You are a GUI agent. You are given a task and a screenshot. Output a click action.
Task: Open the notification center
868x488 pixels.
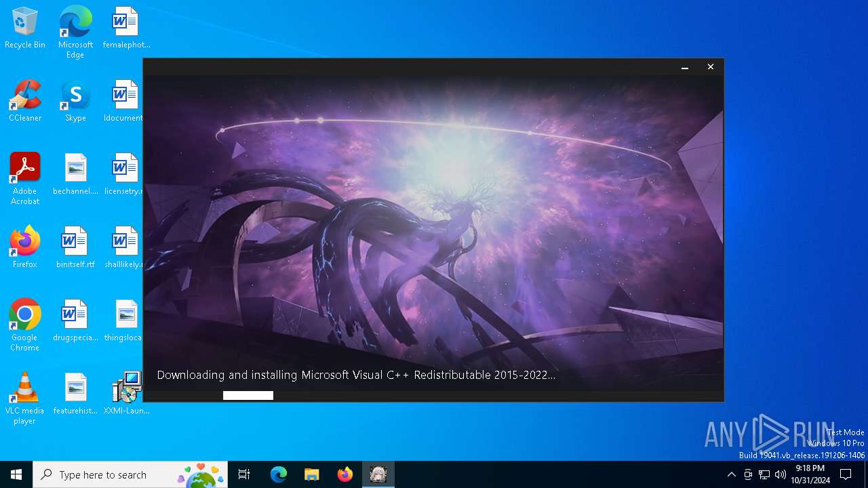pyautogui.click(x=846, y=474)
